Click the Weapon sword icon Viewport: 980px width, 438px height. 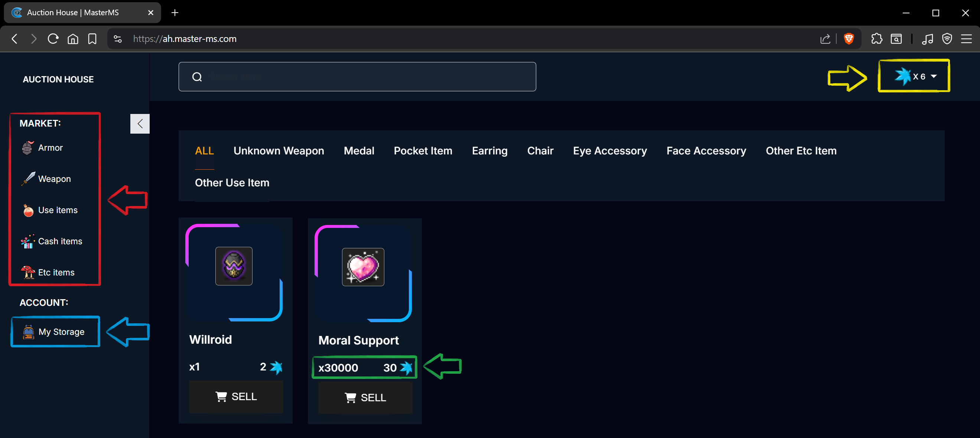[x=28, y=179]
